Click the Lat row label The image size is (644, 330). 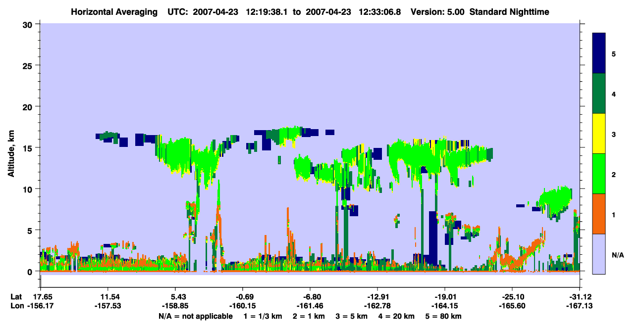(x=16, y=297)
